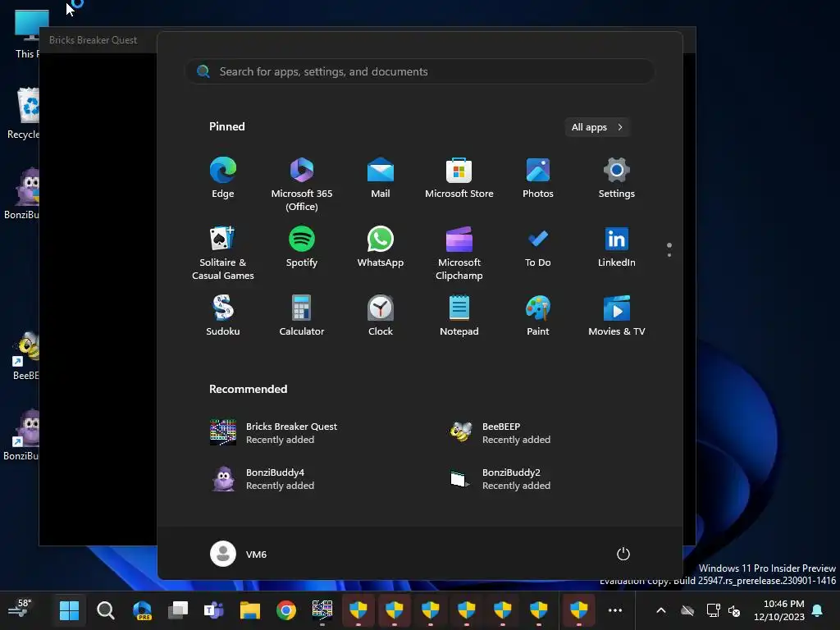Click the Power button in Start menu
The height and width of the screenshot is (630, 840).
623,554
